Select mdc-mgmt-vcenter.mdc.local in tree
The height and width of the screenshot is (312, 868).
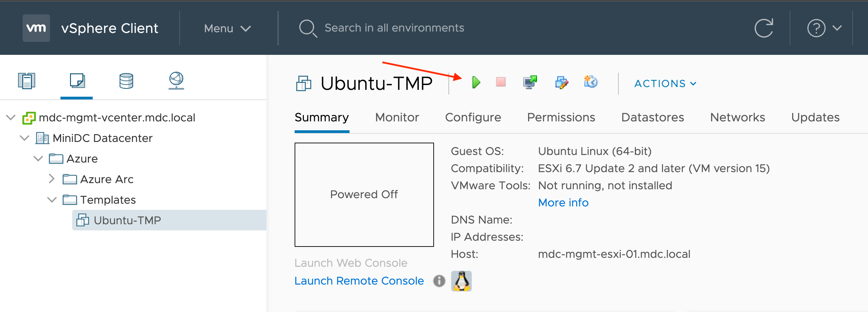pyautogui.click(x=117, y=118)
